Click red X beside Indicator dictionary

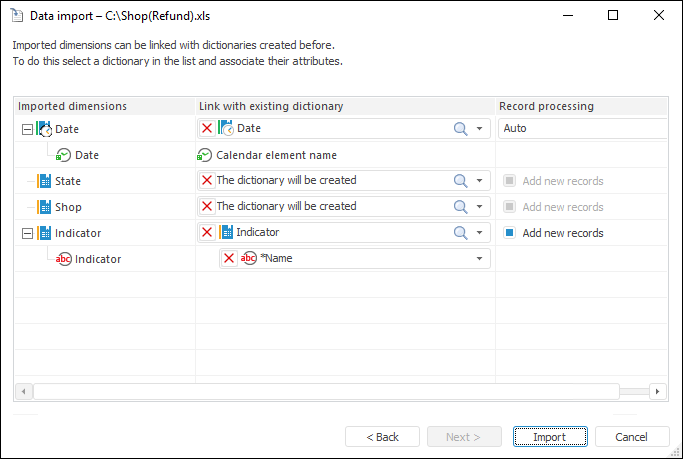click(207, 232)
